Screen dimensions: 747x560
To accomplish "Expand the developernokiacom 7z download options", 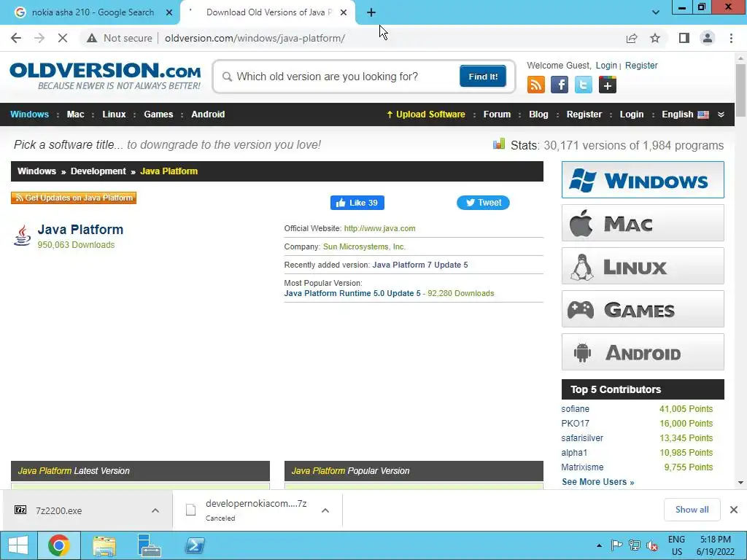I will click(325, 510).
